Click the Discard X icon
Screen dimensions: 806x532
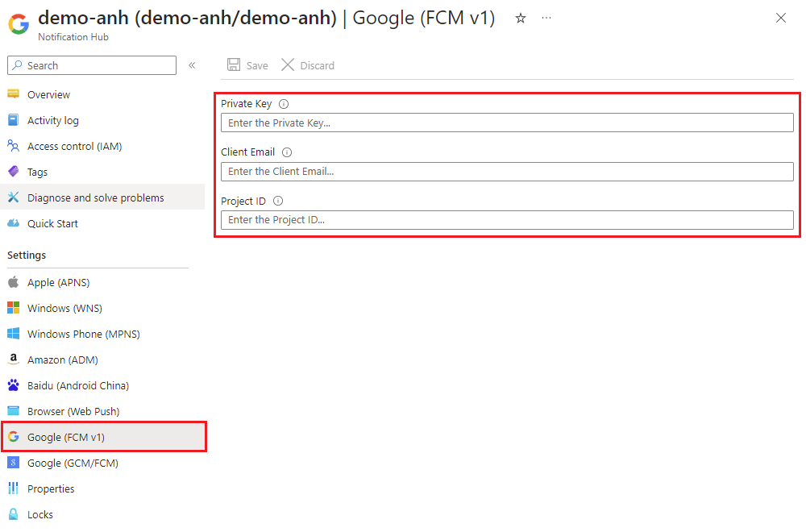(x=288, y=64)
